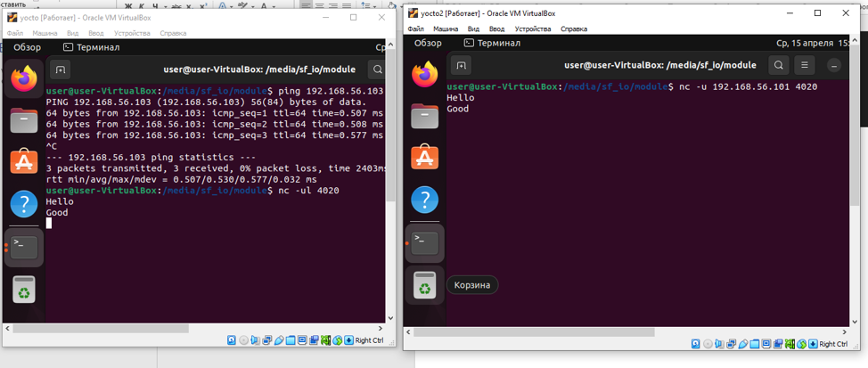Click horizontal scrollbar of yocto2 window

coord(534,332)
